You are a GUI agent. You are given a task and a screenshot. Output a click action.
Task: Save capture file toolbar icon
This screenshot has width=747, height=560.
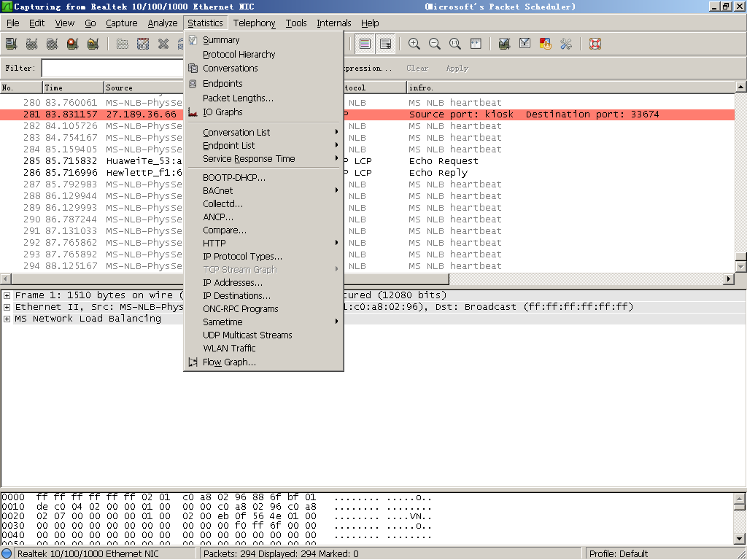point(143,44)
